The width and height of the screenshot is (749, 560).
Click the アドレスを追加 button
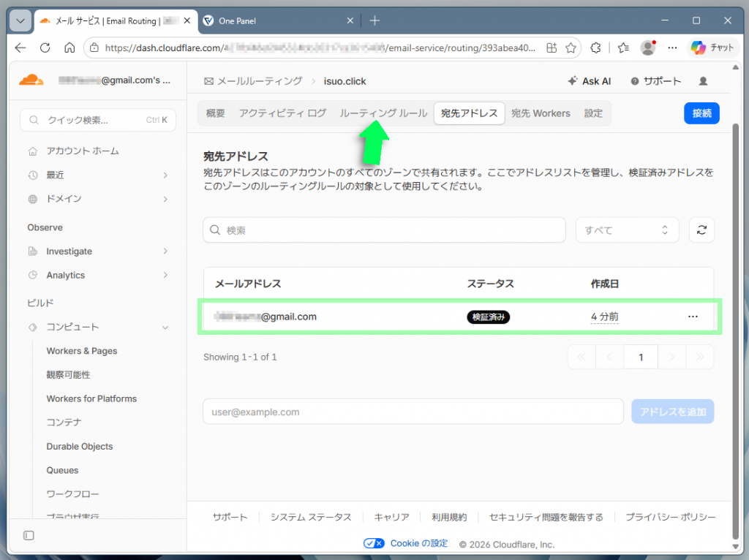(x=673, y=412)
